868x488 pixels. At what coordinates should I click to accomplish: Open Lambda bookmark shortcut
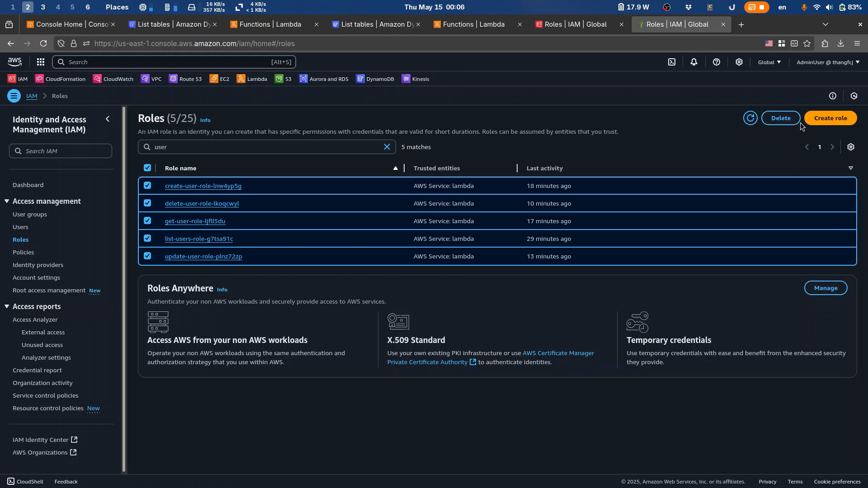pyautogui.click(x=252, y=79)
